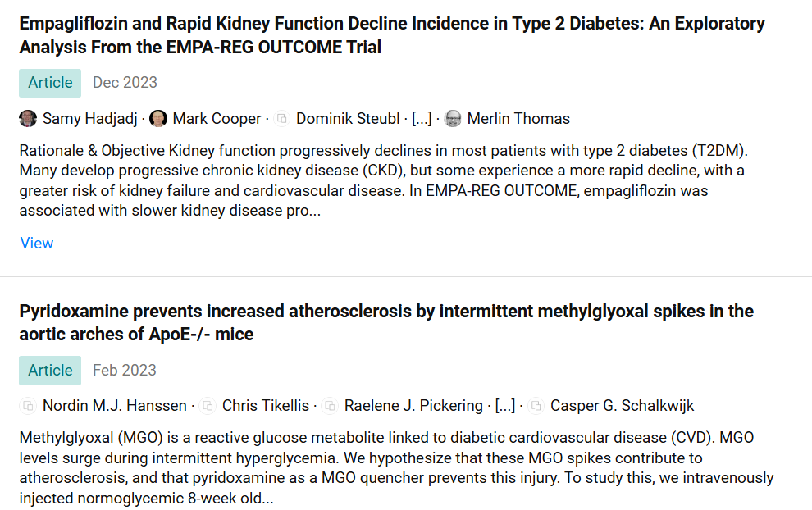Screen dimensions: 812x510
Task: Open the Merlin Thomas author name
Action: point(518,119)
